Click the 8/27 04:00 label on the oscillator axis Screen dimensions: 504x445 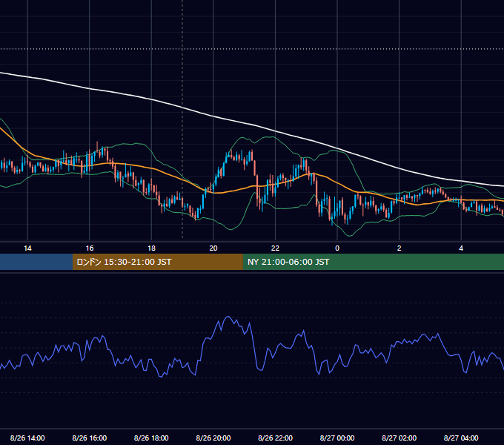click(461, 438)
